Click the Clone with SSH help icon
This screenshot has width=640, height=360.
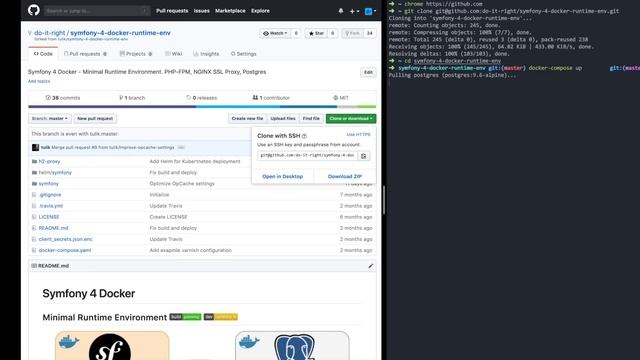pyautogui.click(x=304, y=136)
